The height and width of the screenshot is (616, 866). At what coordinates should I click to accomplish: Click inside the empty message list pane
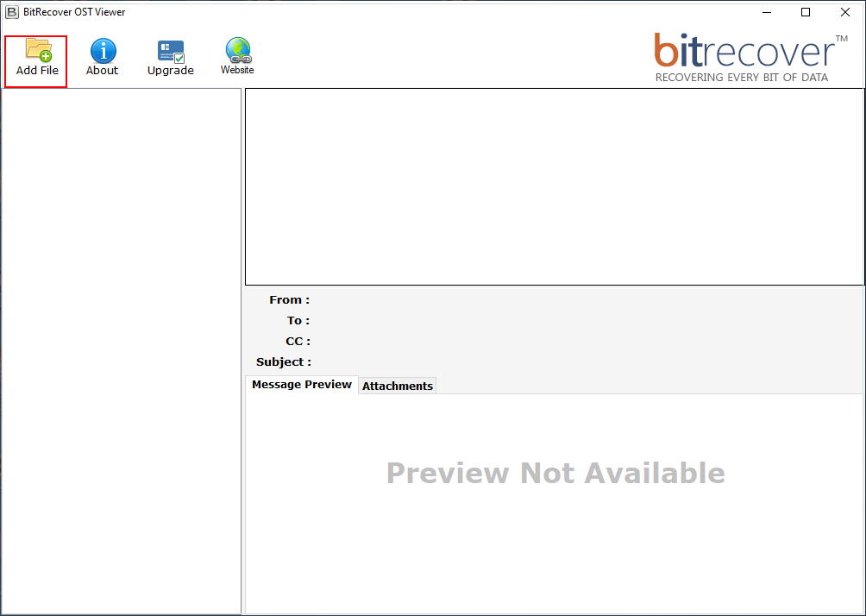click(x=555, y=186)
